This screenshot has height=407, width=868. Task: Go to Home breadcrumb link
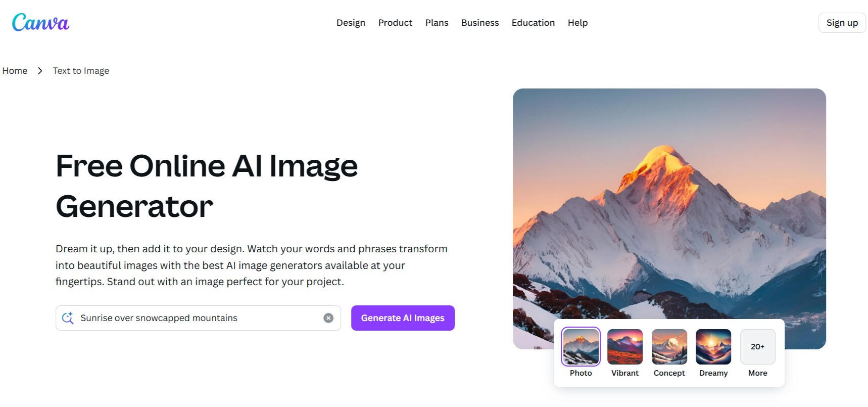[x=15, y=71]
